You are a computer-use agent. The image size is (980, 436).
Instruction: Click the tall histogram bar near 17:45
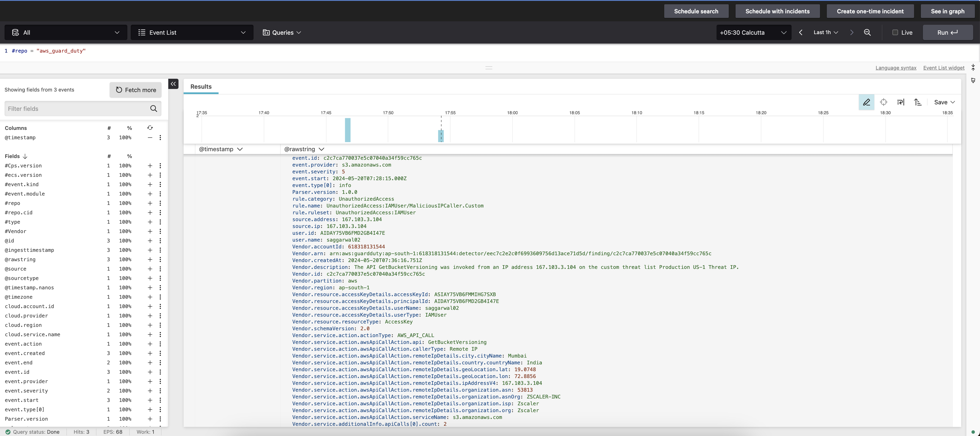[347, 130]
